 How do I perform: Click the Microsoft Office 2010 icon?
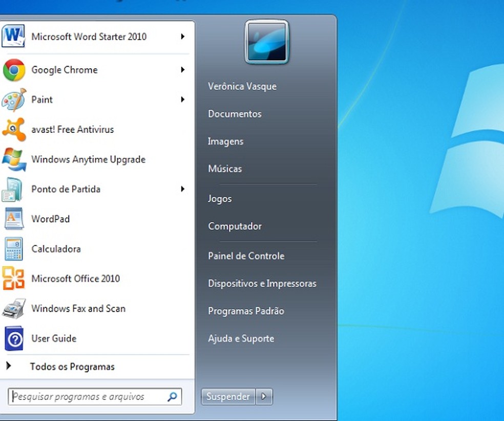point(13,278)
